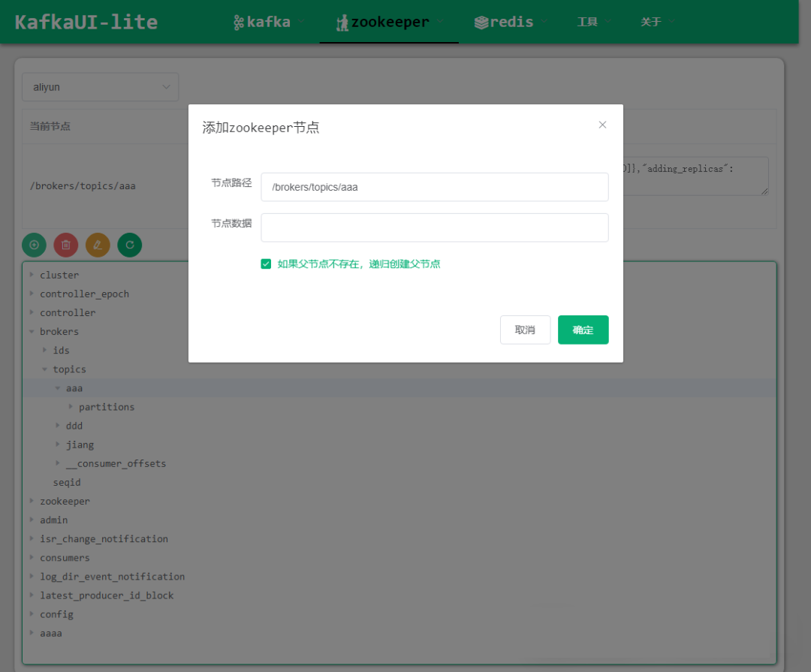Click the 当前节点 column header

pyautogui.click(x=50, y=126)
